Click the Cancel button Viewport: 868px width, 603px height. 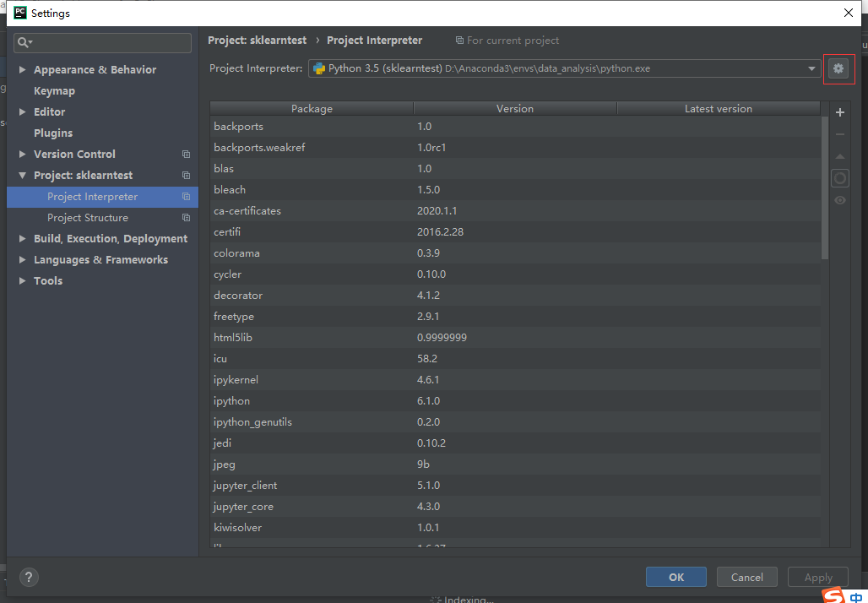click(746, 577)
